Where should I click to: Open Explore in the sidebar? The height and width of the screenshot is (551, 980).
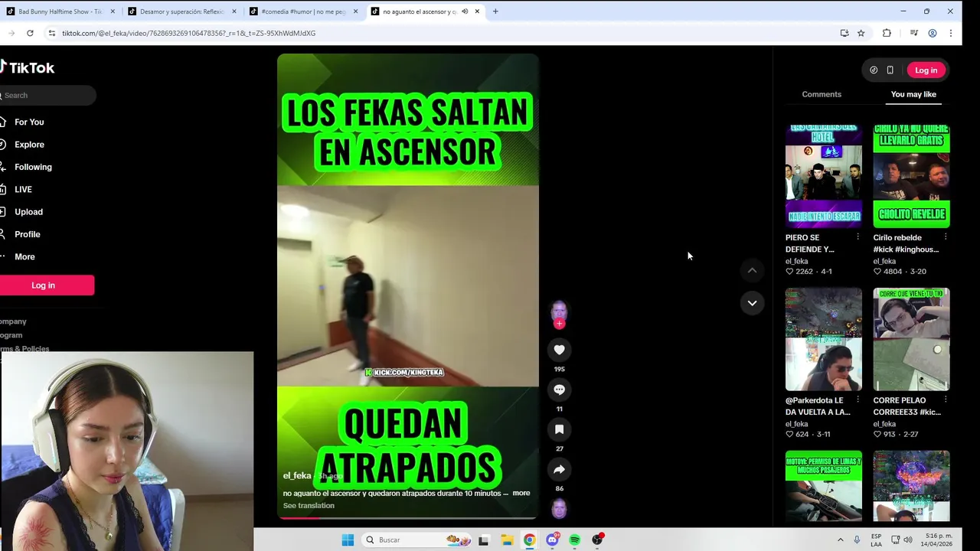(29, 144)
